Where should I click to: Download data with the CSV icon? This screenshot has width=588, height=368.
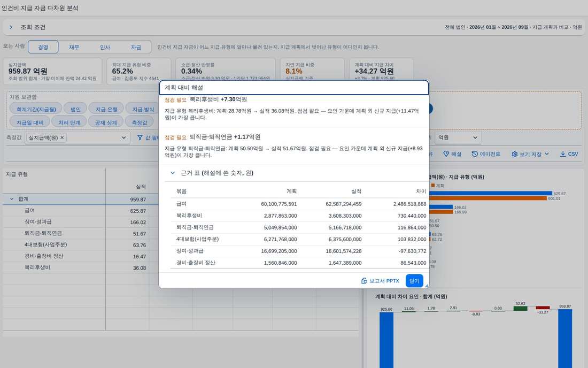563,154
